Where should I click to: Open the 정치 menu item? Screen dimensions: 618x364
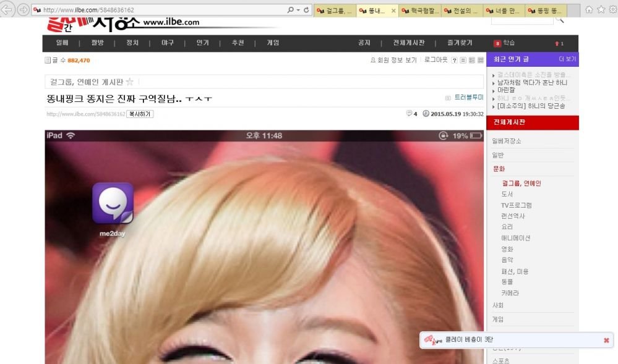coord(132,43)
